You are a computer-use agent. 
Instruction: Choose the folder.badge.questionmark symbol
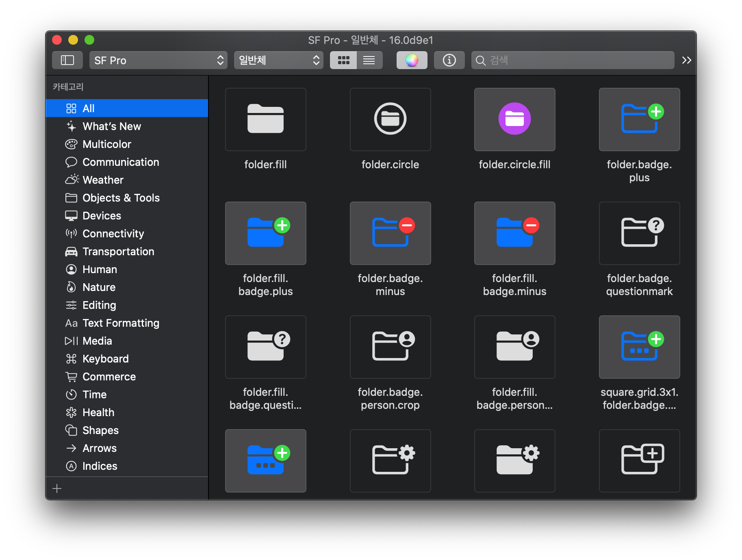tap(639, 233)
